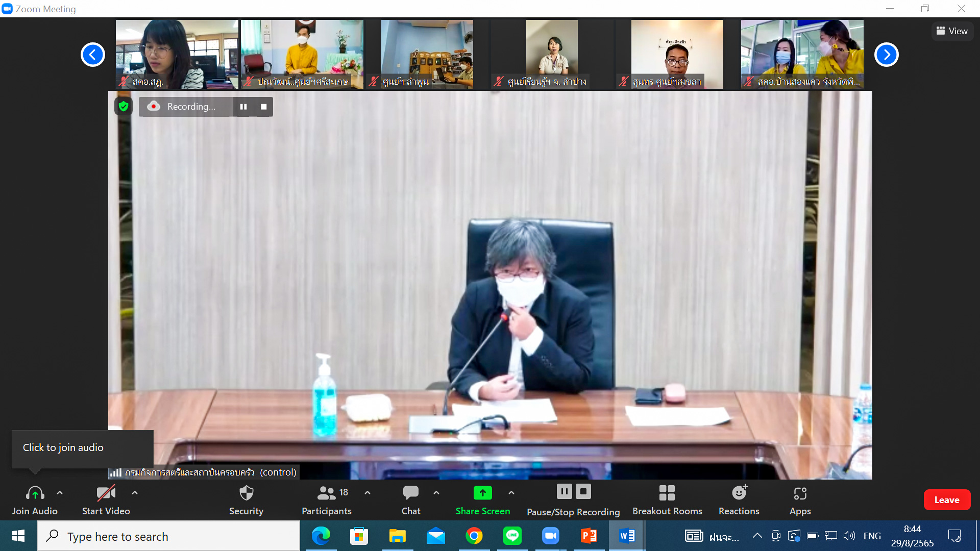
Task: Stop recording from the bottom toolbar
Action: pyautogui.click(x=583, y=492)
